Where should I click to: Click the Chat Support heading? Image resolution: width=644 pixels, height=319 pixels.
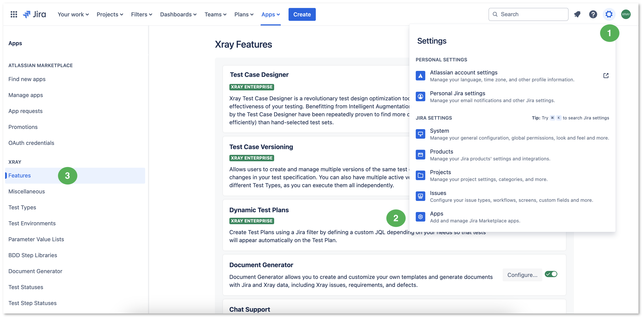pos(250,309)
